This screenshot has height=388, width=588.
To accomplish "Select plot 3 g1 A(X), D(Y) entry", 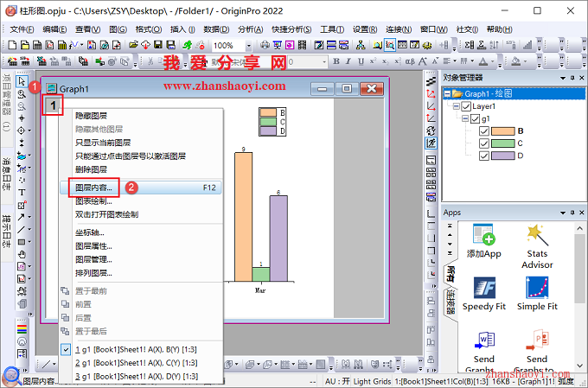I will click(x=141, y=377).
